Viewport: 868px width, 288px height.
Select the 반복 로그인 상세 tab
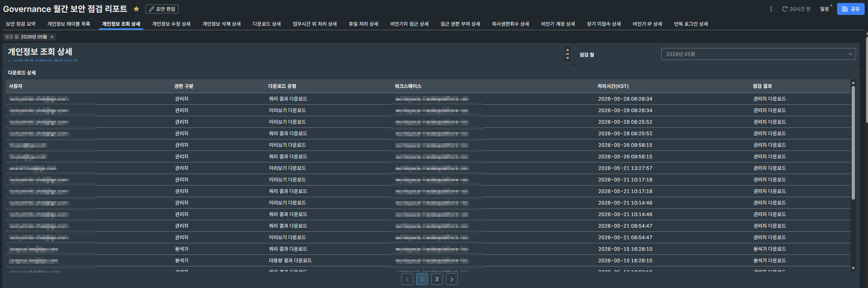point(691,24)
